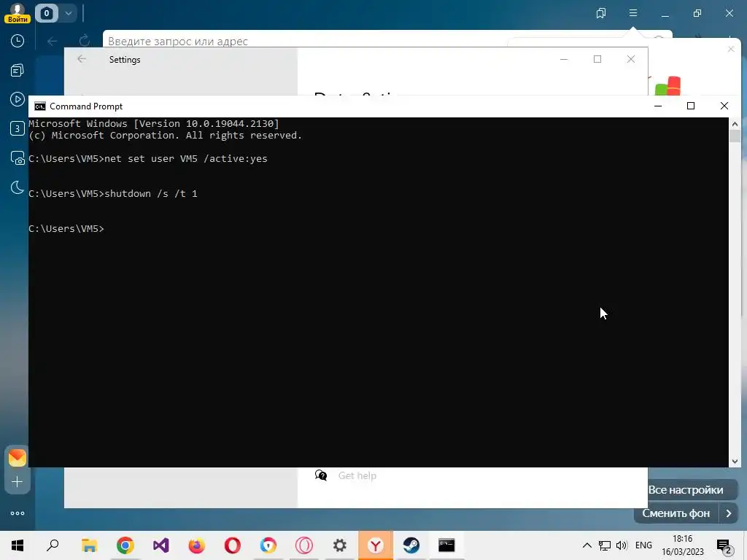Open the browser bookmarks icon

[x=601, y=13]
